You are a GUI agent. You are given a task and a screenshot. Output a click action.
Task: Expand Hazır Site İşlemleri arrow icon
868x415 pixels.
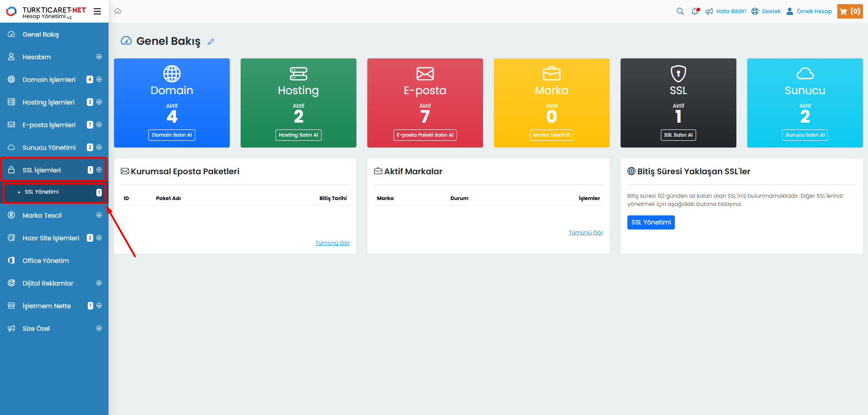pyautogui.click(x=99, y=238)
